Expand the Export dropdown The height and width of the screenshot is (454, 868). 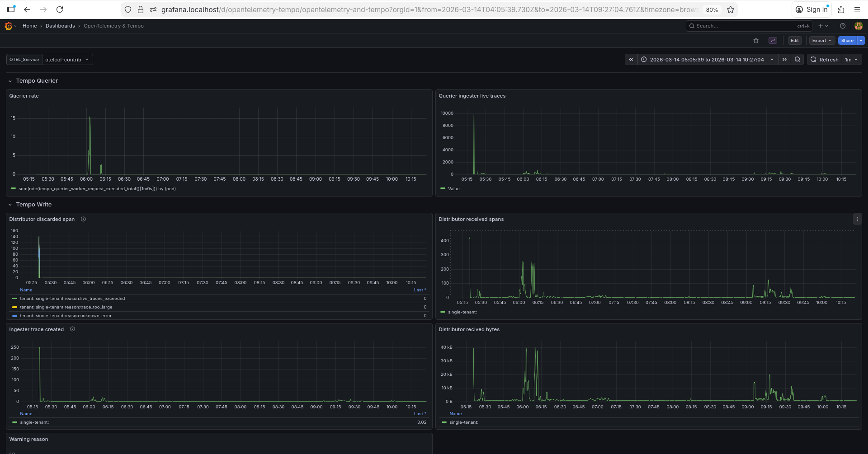tap(822, 41)
